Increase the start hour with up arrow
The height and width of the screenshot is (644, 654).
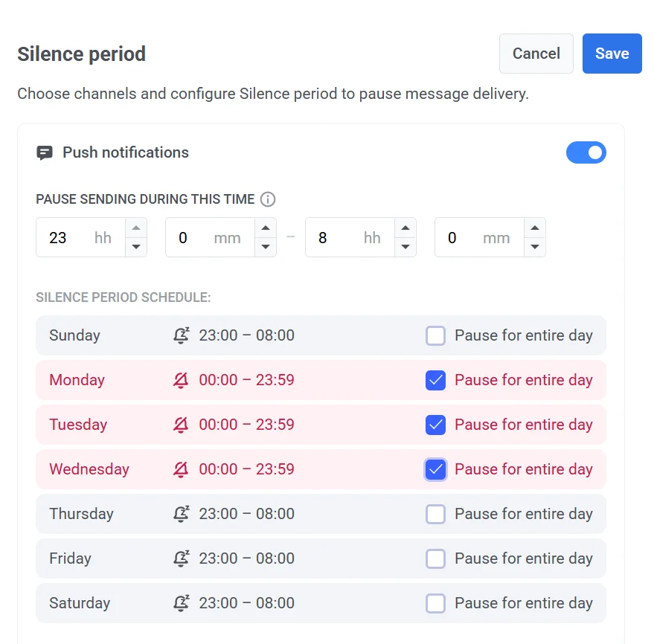136,228
